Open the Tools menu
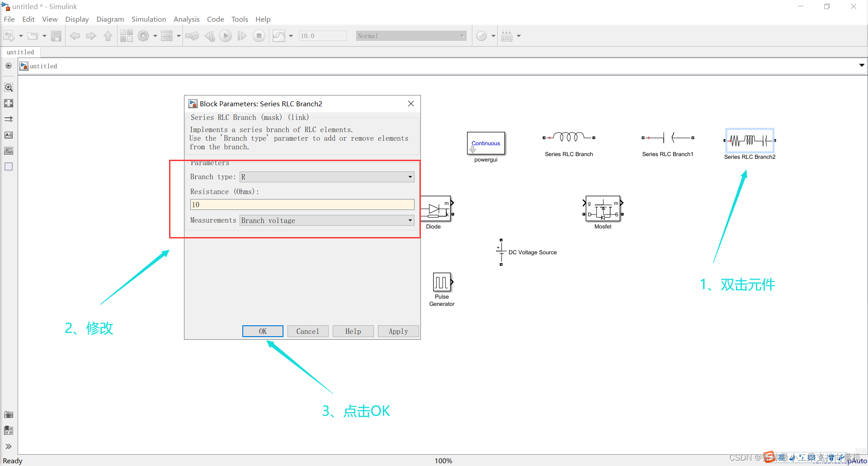868x466 pixels. 240,19
